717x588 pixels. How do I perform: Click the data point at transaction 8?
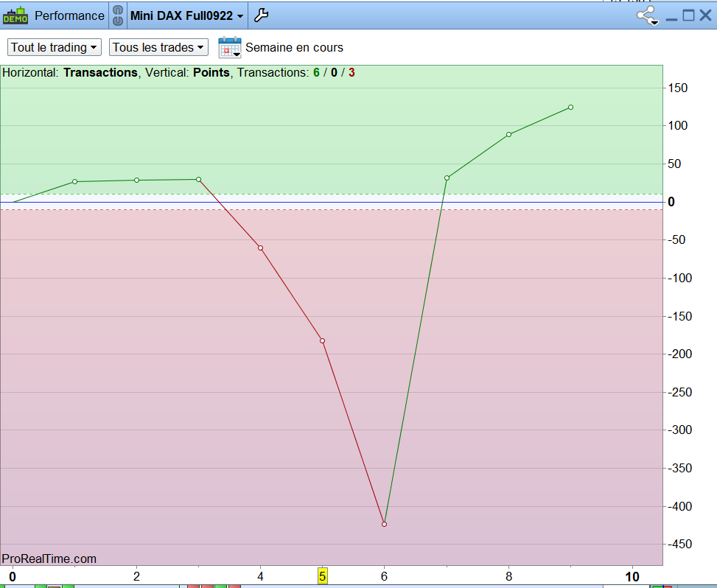coord(509,134)
